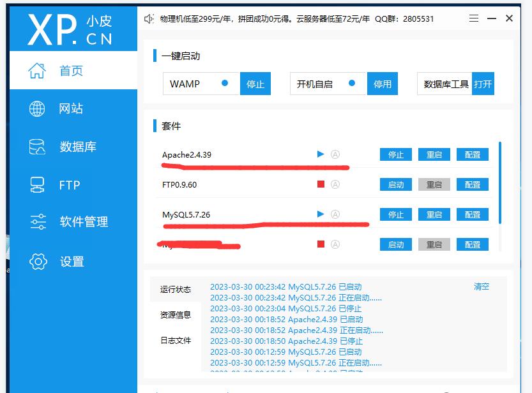Open the 设置 settings page

73,262
